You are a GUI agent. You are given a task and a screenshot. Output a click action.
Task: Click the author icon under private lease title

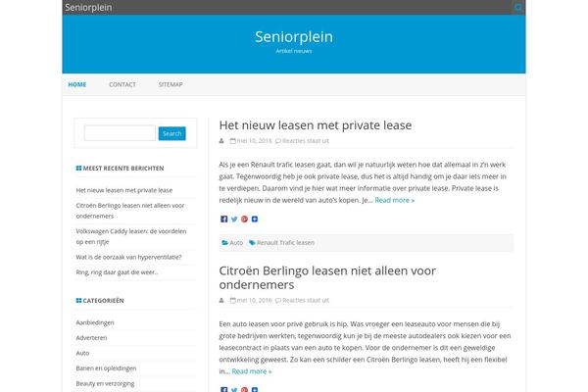pos(221,141)
